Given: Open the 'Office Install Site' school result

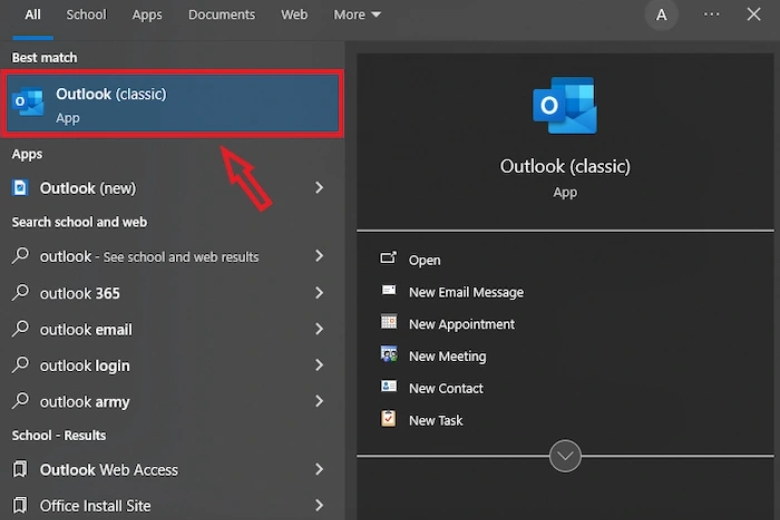Looking at the screenshot, I should (95, 506).
